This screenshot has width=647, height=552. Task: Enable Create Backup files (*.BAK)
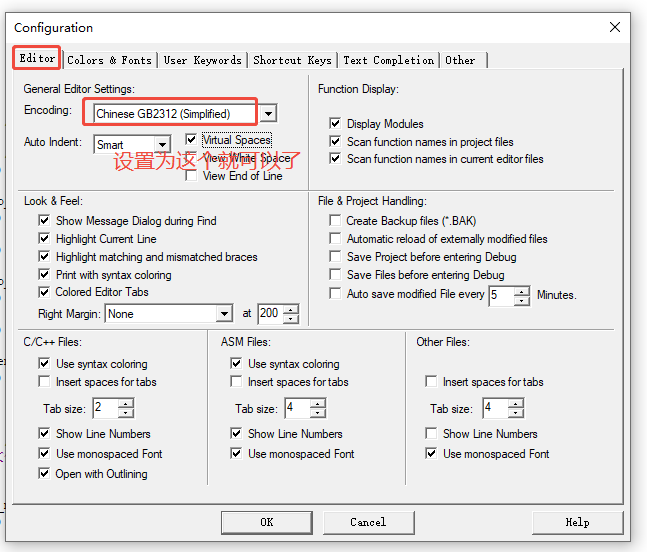(335, 220)
